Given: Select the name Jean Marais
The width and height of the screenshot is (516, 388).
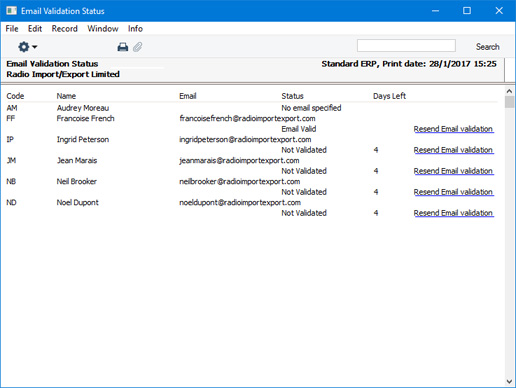Looking at the screenshot, I should [77, 160].
